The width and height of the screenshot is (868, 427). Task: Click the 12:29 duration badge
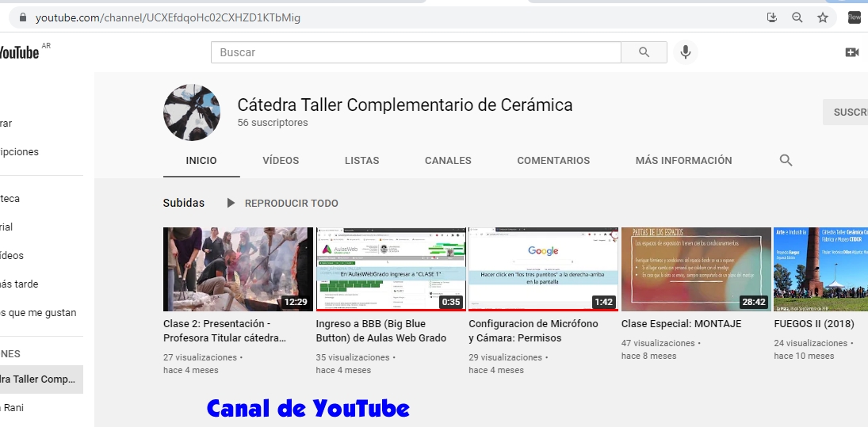[x=295, y=302]
